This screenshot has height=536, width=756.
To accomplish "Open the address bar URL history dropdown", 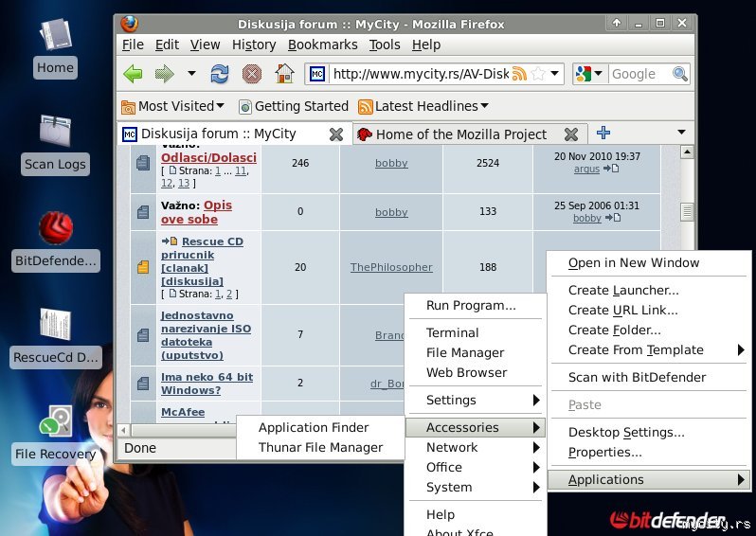I will point(555,74).
